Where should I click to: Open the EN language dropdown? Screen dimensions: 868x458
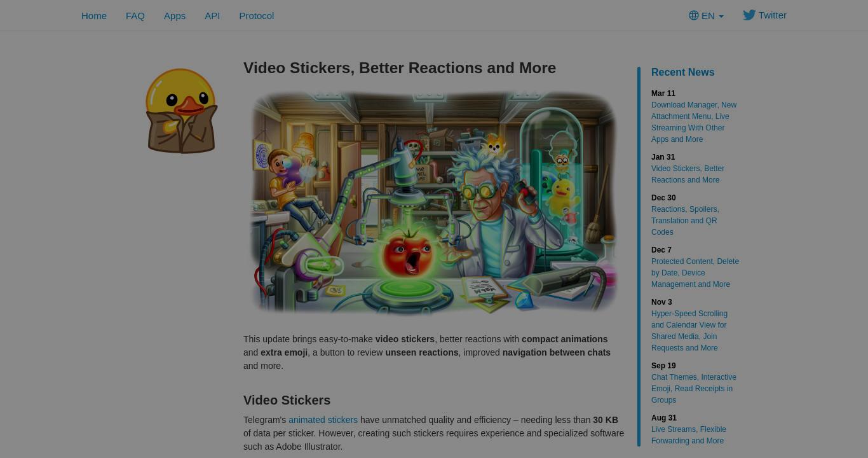point(706,15)
